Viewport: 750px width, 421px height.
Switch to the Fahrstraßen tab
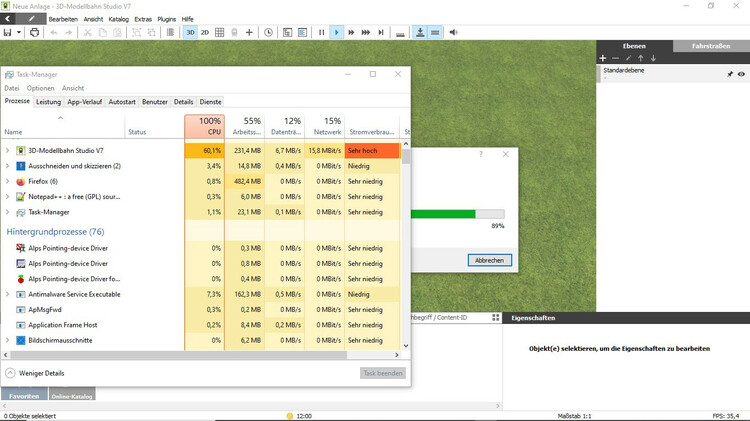(711, 46)
